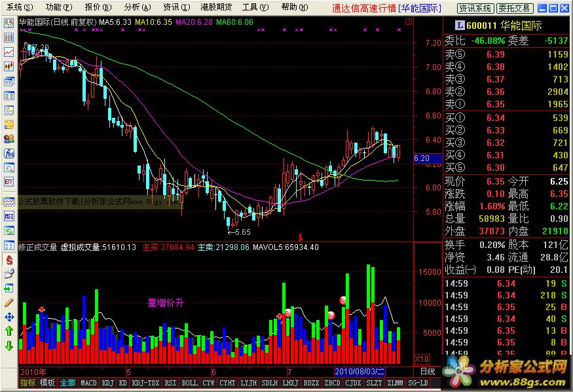This screenshot has height=392, width=573.
Task: Click the 资讯系统 button
Action: click(475, 8)
